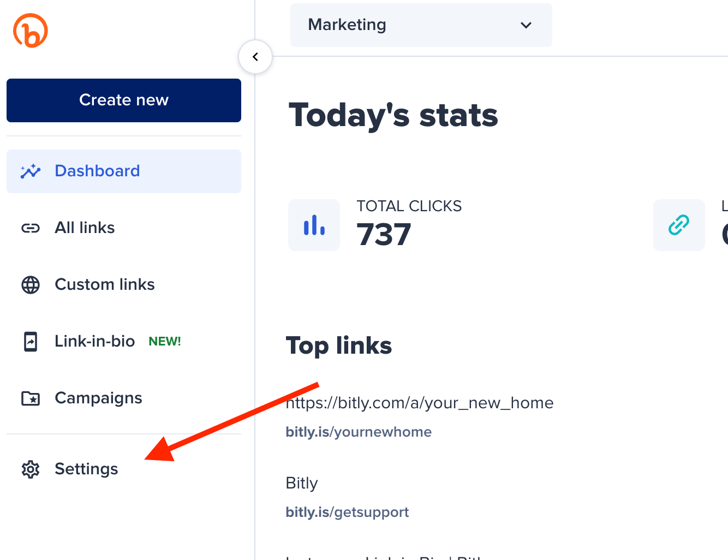Open the Marketing group dropdown

421,25
